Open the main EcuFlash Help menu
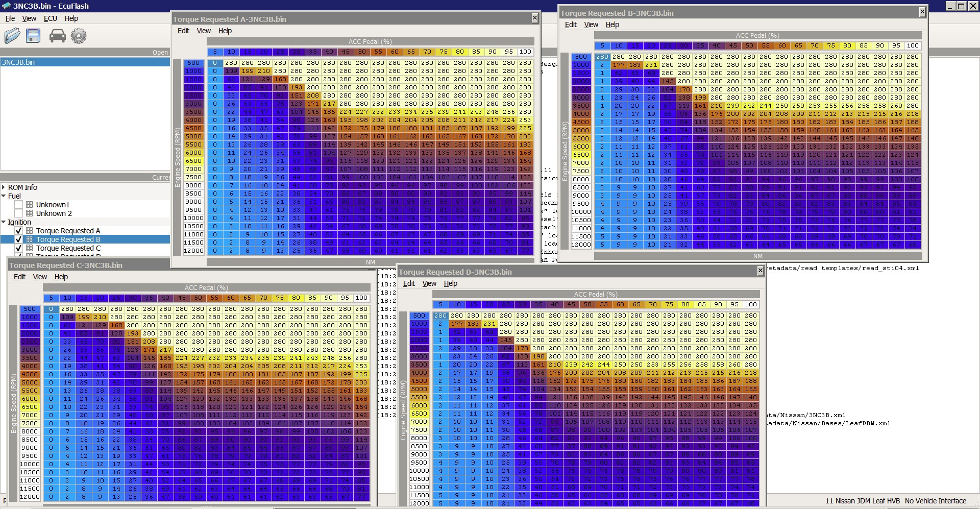The image size is (980, 509). coord(71,18)
